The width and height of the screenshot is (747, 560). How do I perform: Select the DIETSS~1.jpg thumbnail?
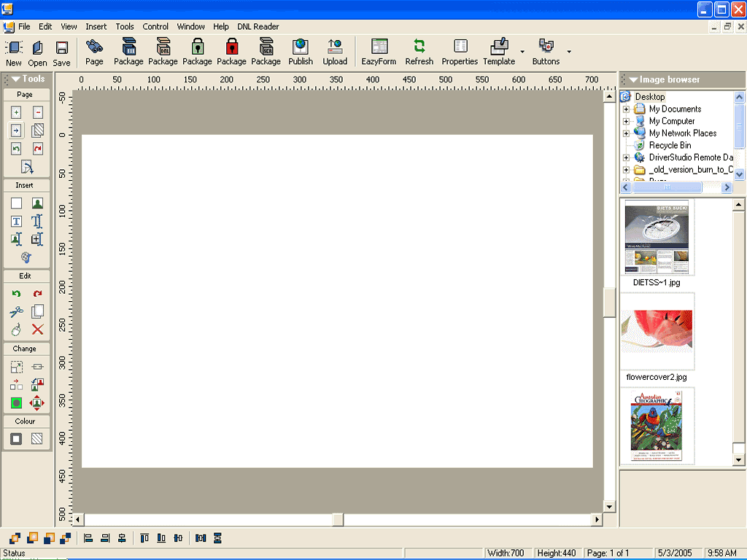(657, 238)
